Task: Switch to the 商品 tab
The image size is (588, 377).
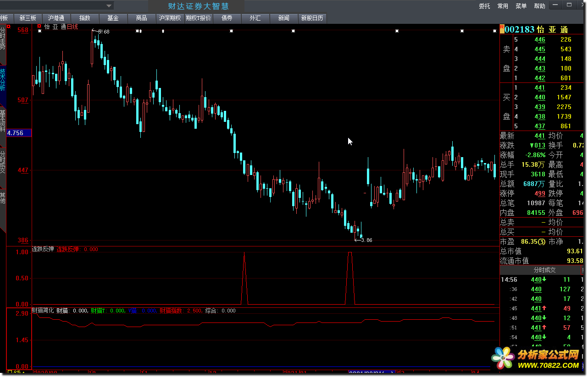Action: [141, 18]
